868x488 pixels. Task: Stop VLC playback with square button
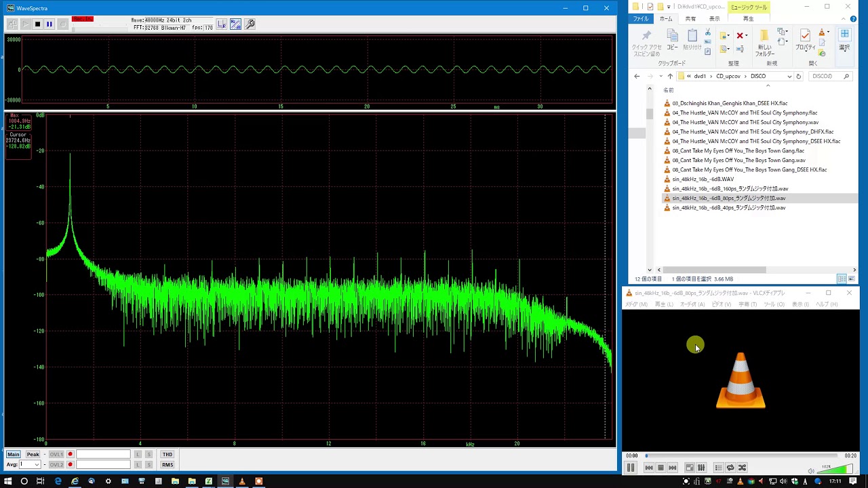tap(660, 468)
